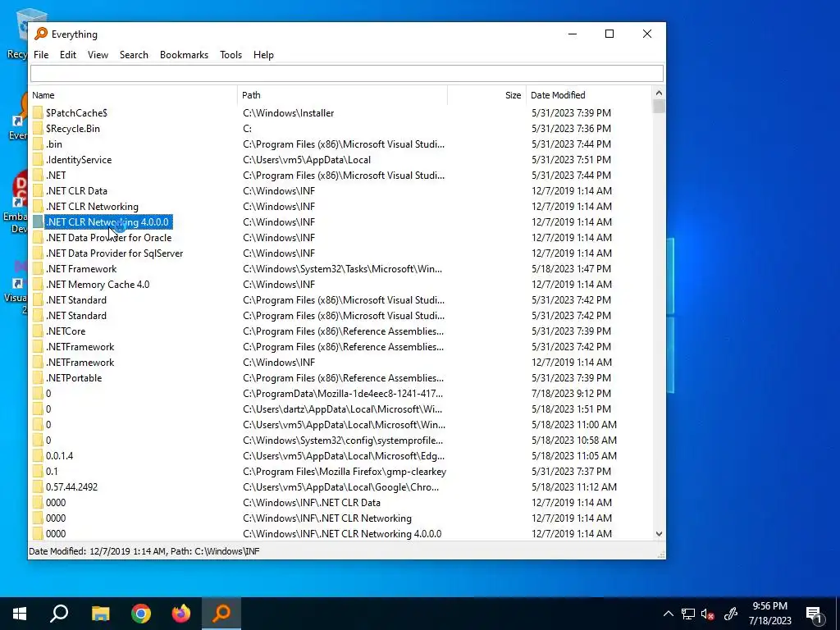
Task: Select the .NET CLR Networking 4.0.0.0 folder icon
Action: [x=38, y=221]
